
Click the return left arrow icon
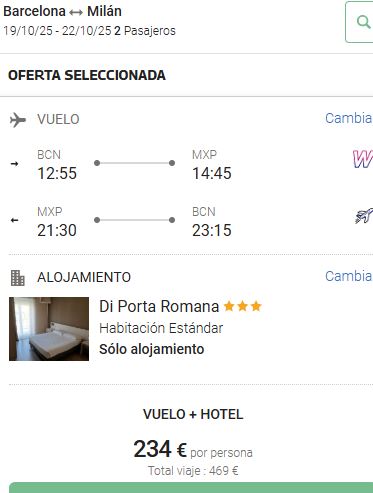(x=14, y=220)
